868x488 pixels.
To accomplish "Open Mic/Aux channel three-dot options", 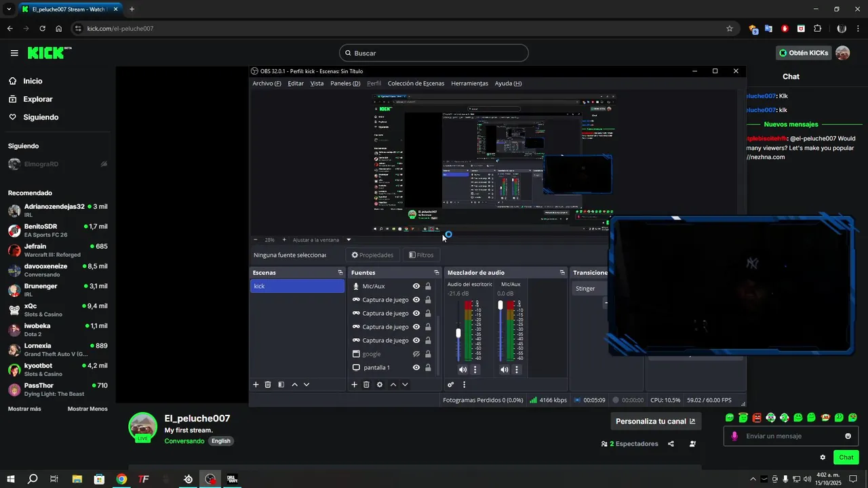I will click(517, 369).
